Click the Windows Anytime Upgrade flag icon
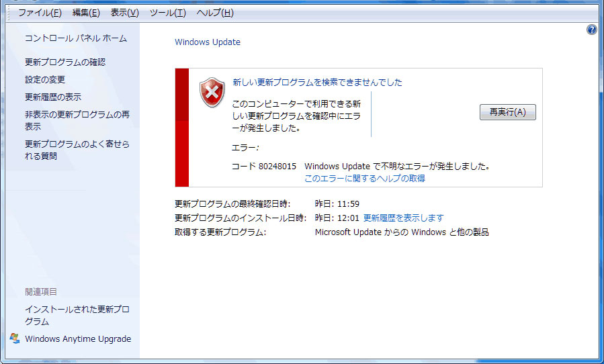 [x=15, y=338]
